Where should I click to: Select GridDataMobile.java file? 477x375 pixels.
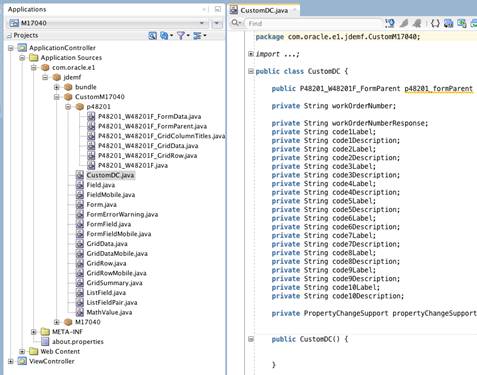click(117, 253)
